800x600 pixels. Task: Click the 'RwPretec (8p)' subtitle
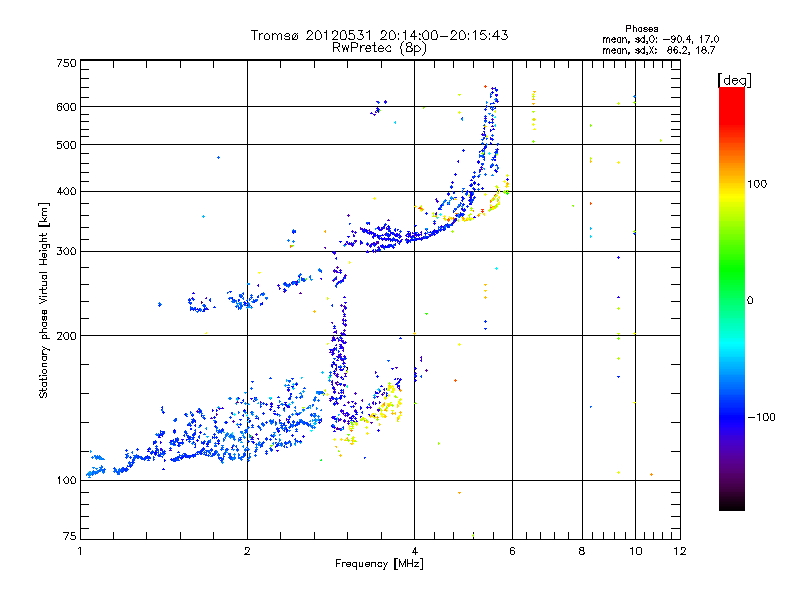point(379,48)
